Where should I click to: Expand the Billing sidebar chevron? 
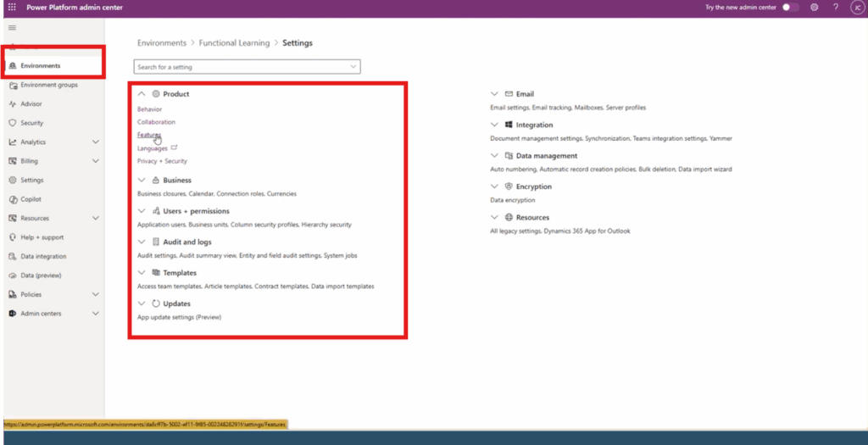pos(96,161)
